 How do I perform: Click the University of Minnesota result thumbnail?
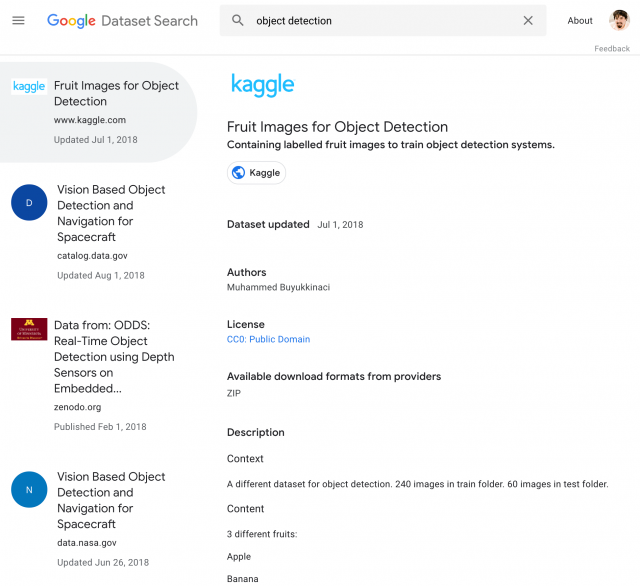[x=29, y=329]
